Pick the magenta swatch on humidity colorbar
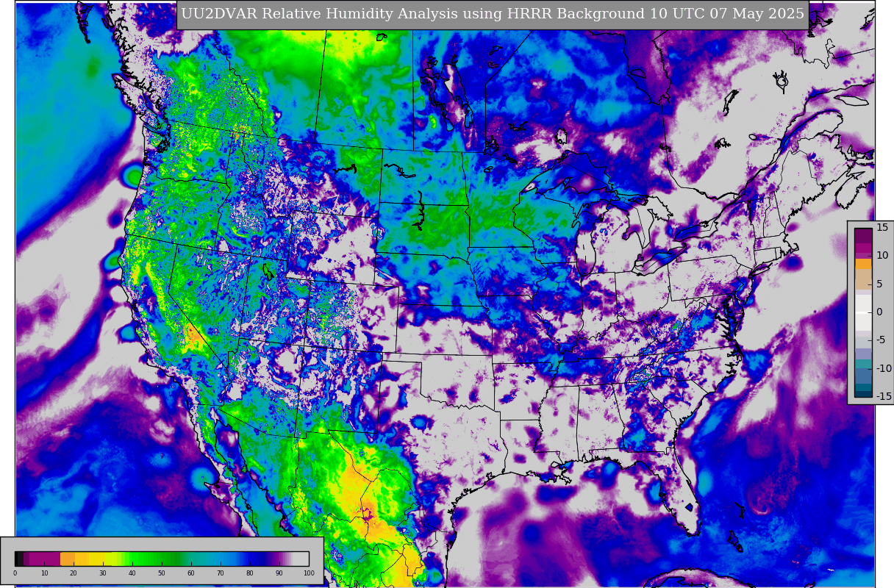The height and width of the screenshot is (588, 894). 45,559
